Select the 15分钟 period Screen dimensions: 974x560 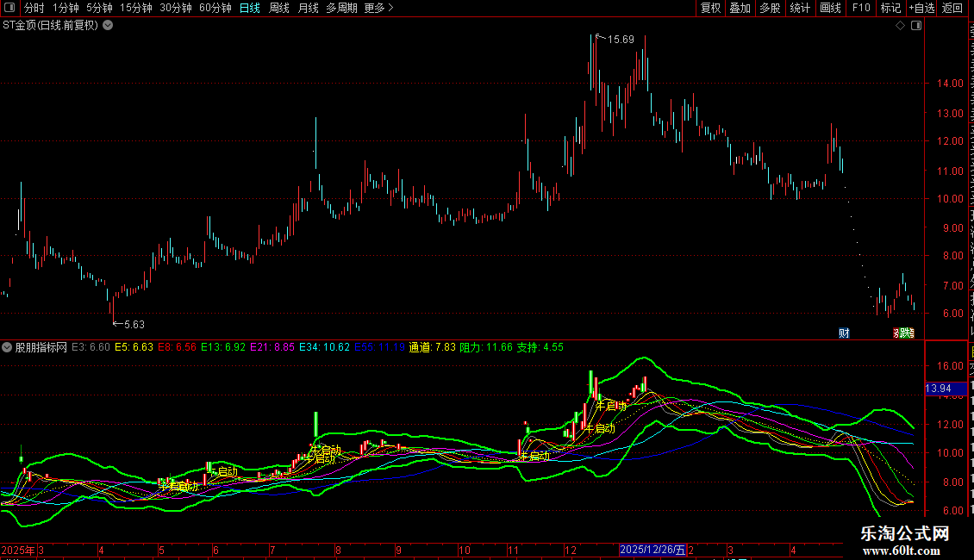pos(136,8)
